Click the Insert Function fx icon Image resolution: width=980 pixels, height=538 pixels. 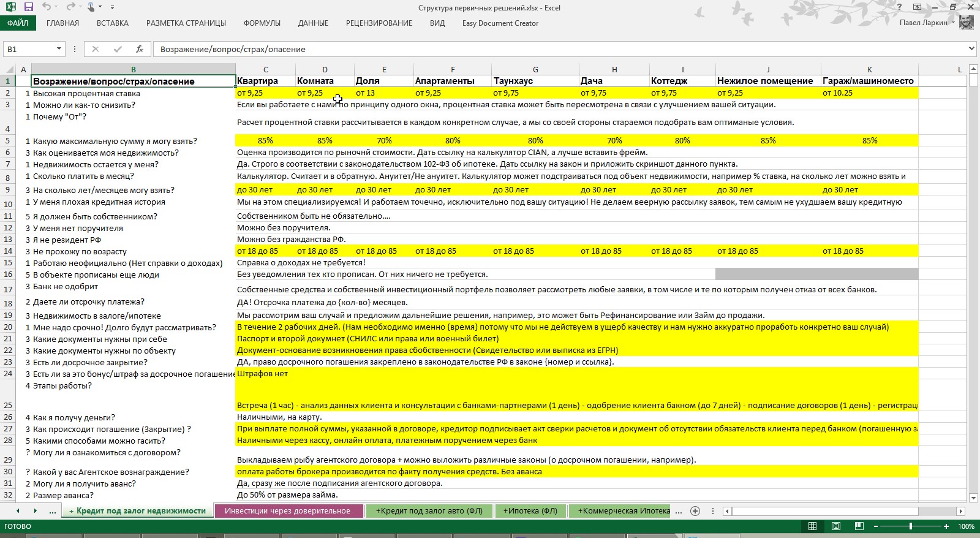(140, 49)
